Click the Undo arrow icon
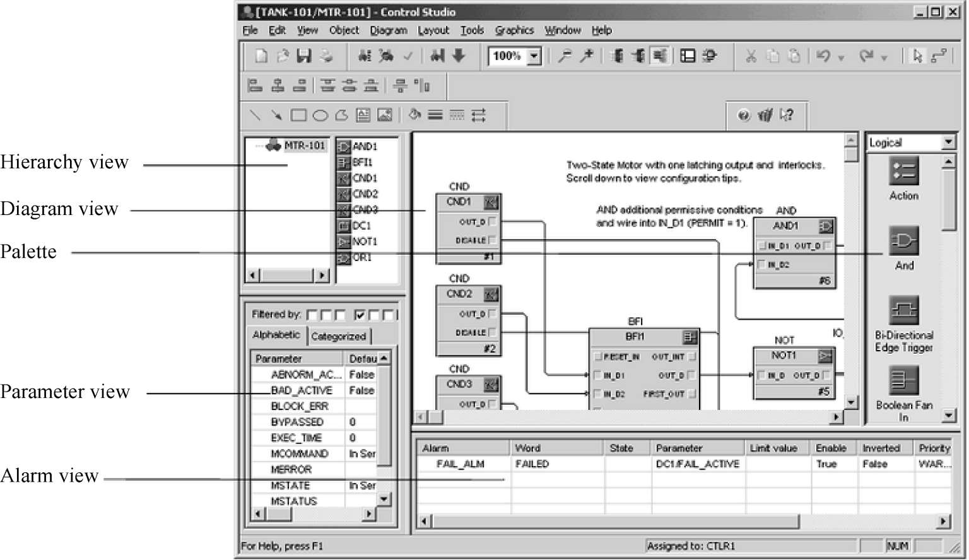Screen dimensions: 969x560 (x=823, y=56)
